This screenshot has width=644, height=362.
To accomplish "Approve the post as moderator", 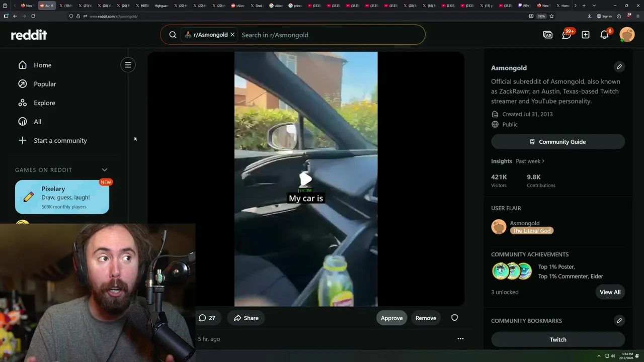I will click(x=391, y=318).
